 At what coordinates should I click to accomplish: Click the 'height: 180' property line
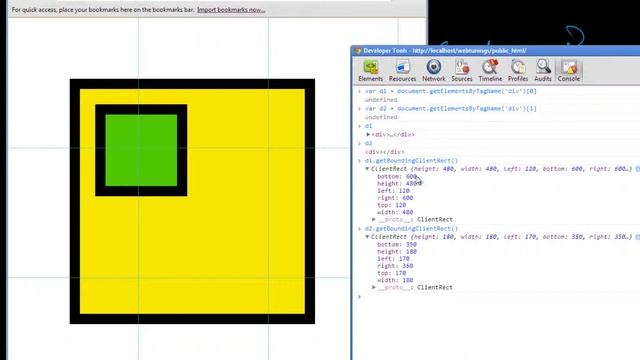[x=397, y=251]
